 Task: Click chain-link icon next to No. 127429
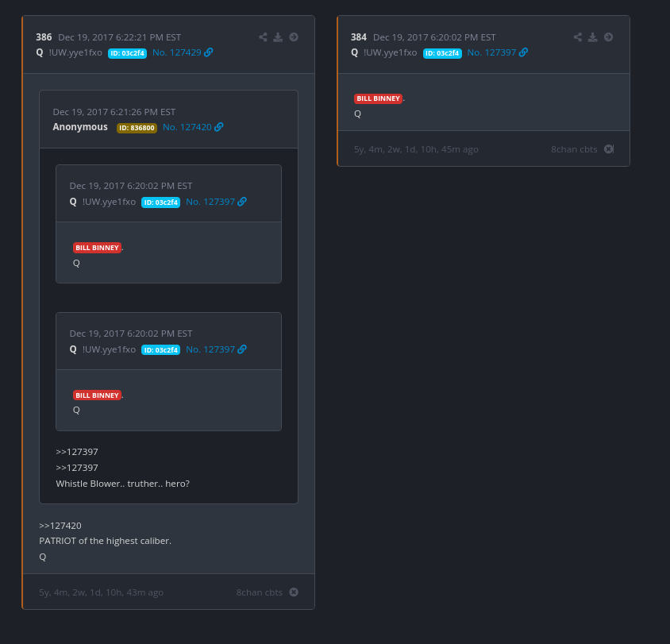[209, 52]
